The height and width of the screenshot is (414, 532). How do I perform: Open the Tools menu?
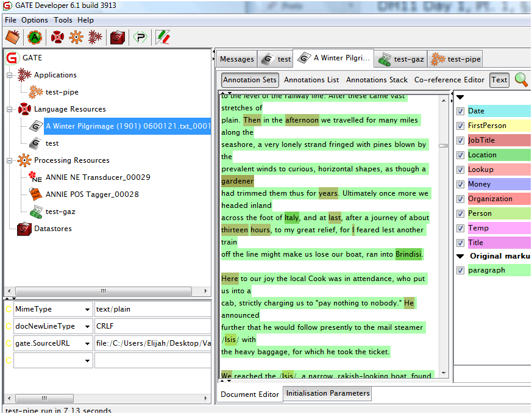(x=63, y=20)
